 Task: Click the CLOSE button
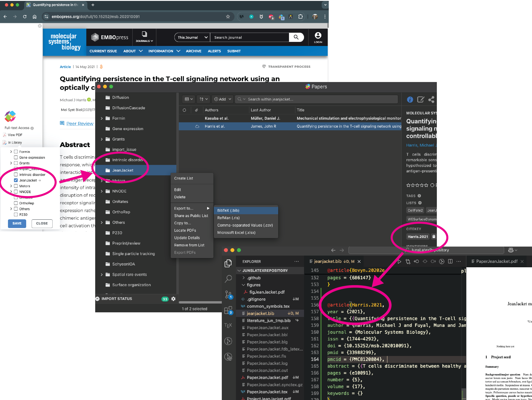click(42, 223)
